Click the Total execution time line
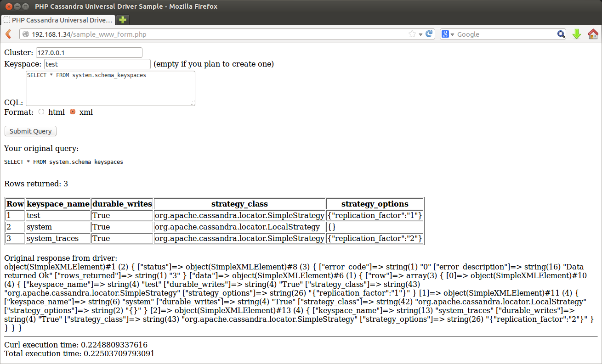Screen dimensions: 602x364 pyautogui.click(x=80, y=353)
